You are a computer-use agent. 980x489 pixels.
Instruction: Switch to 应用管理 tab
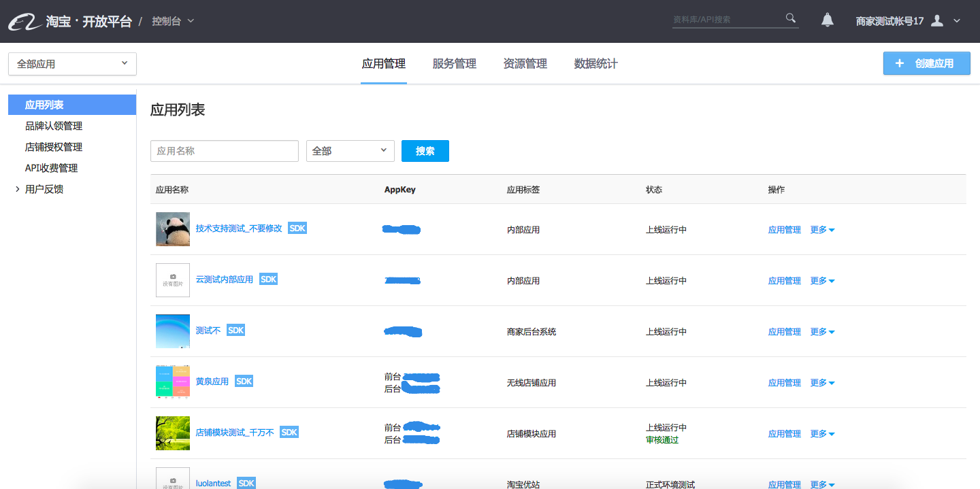click(x=384, y=64)
